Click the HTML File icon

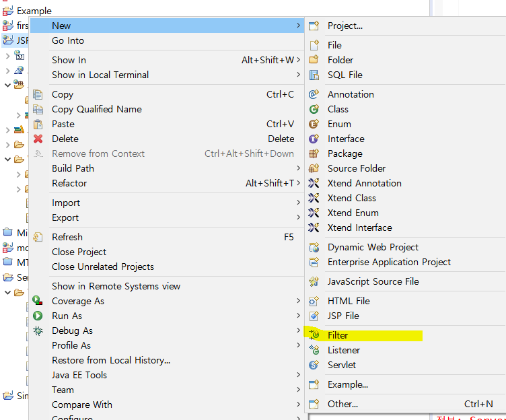pyautogui.click(x=314, y=301)
